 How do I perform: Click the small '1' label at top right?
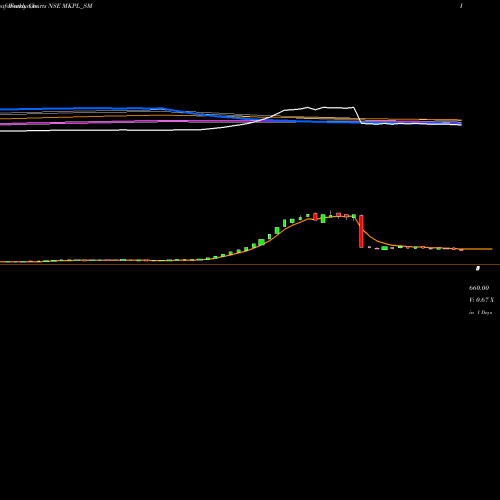click(x=461, y=6)
